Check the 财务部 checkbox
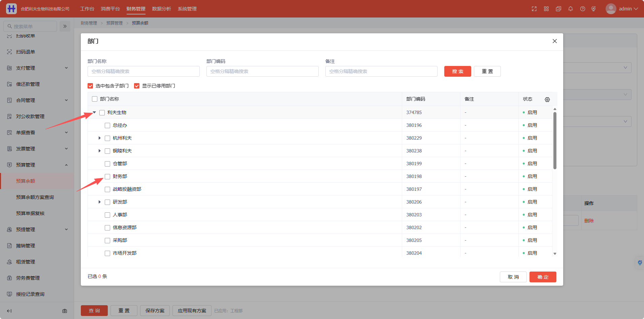 [x=107, y=176]
